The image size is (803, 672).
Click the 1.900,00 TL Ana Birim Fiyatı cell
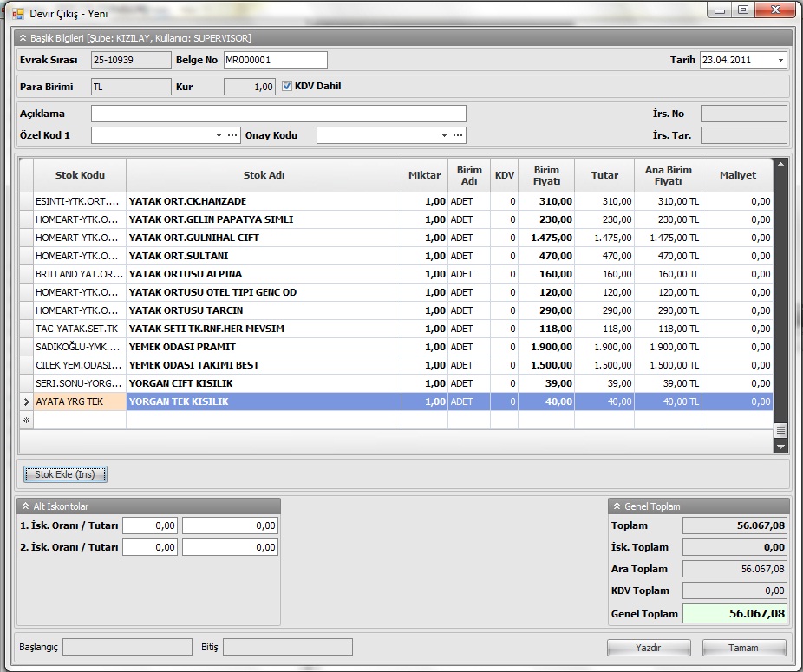(669, 347)
